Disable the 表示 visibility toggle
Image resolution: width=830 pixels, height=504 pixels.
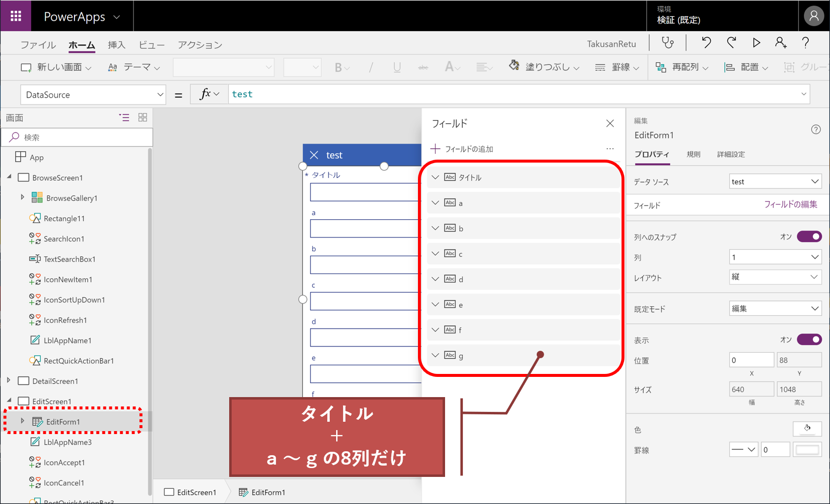(810, 339)
